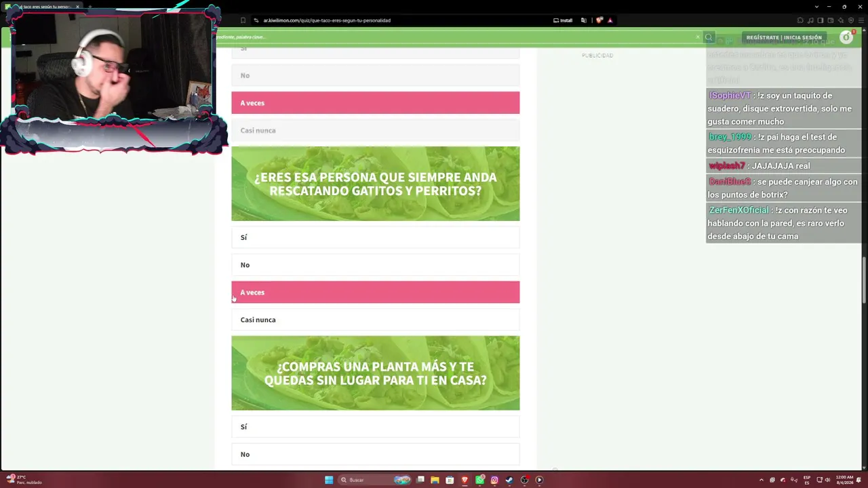Open the media player taskbar icon
This screenshot has height=488, width=868.
[x=539, y=480]
